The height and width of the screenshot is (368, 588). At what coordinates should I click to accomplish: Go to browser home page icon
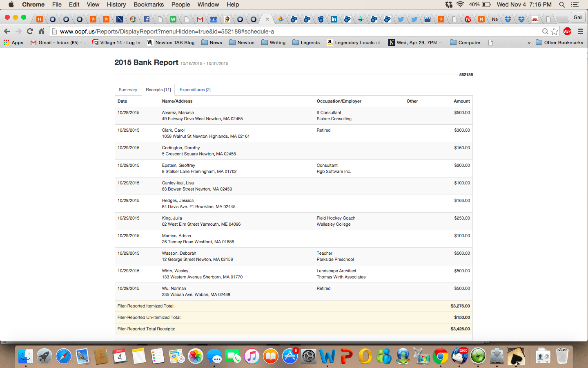coord(41,31)
